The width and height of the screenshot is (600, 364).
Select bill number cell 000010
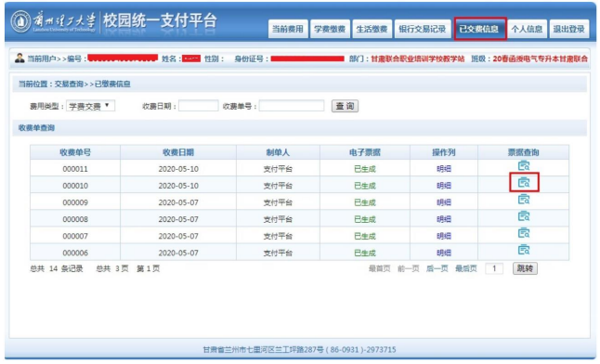pos(75,186)
